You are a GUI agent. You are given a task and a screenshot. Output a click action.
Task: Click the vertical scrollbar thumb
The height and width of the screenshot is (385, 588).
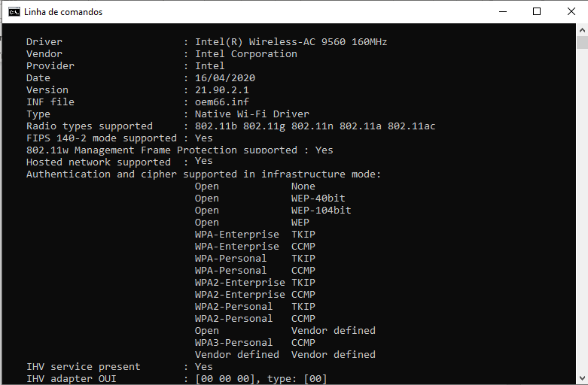582,42
